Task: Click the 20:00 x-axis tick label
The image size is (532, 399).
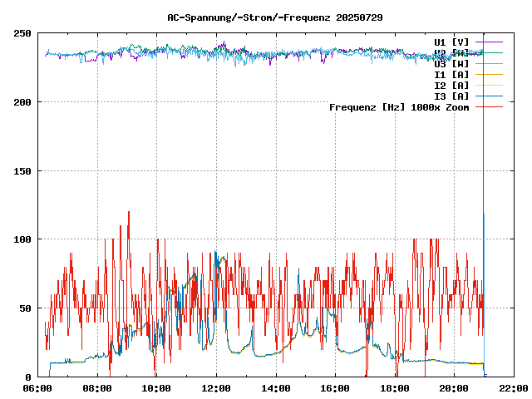Action: pyautogui.click(x=454, y=388)
